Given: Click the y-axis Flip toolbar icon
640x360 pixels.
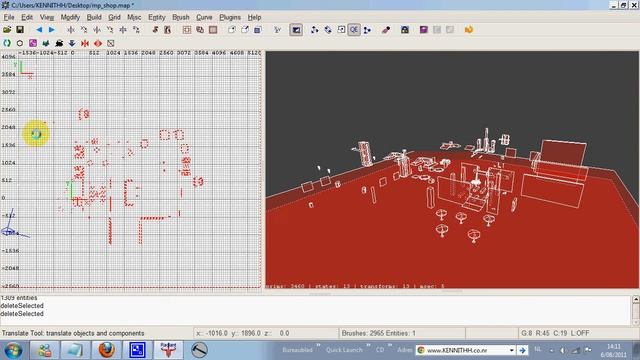Looking at the screenshot, I should pyautogui.click(x=97, y=30).
